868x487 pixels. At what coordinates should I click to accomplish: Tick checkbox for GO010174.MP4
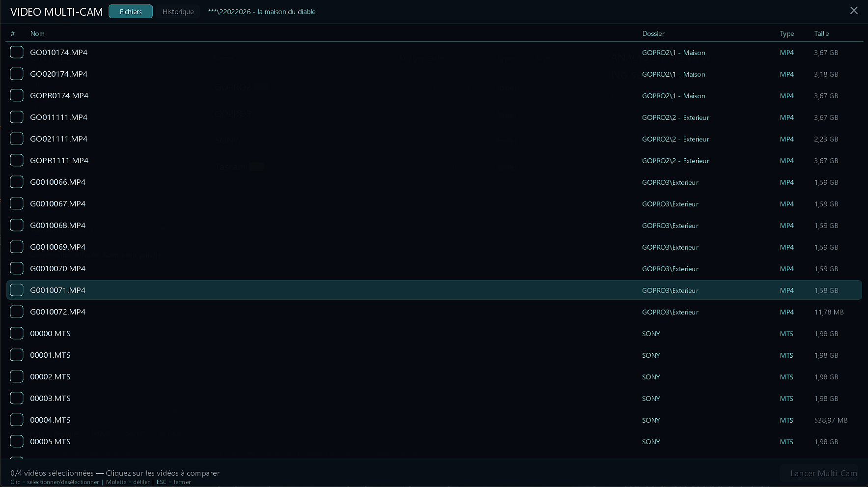(x=17, y=53)
